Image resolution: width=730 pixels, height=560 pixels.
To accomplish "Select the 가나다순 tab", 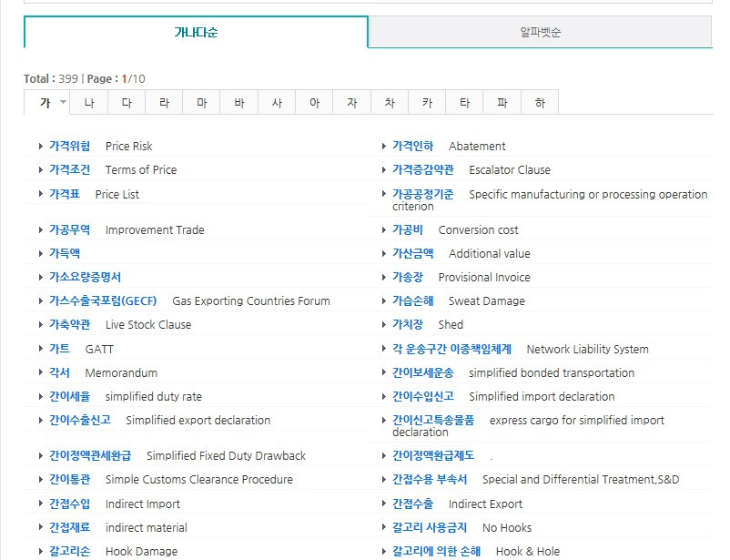I will pyautogui.click(x=197, y=30).
